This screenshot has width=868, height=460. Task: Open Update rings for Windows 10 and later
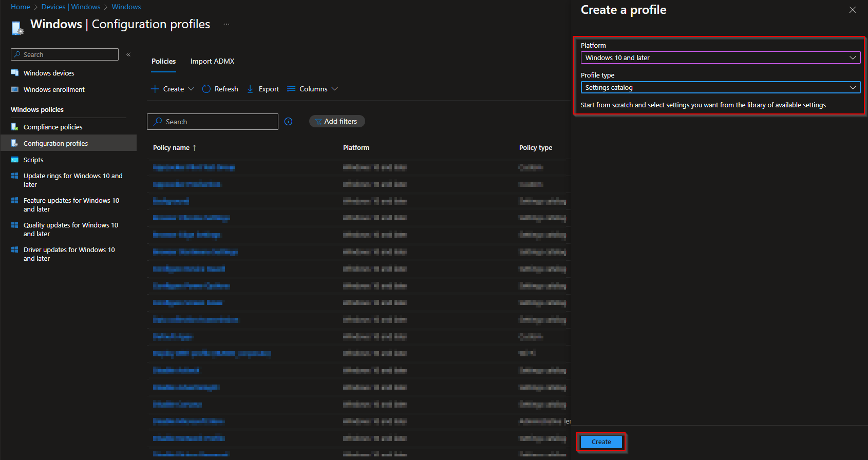[x=73, y=180]
